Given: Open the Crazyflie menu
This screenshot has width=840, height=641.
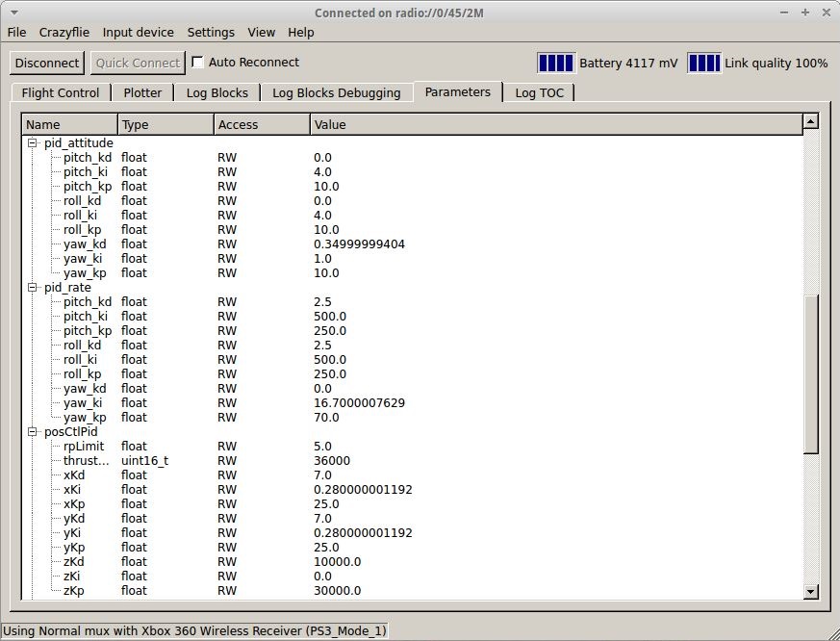Looking at the screenshot, I should pyautogui.click(x=64, y=32).
